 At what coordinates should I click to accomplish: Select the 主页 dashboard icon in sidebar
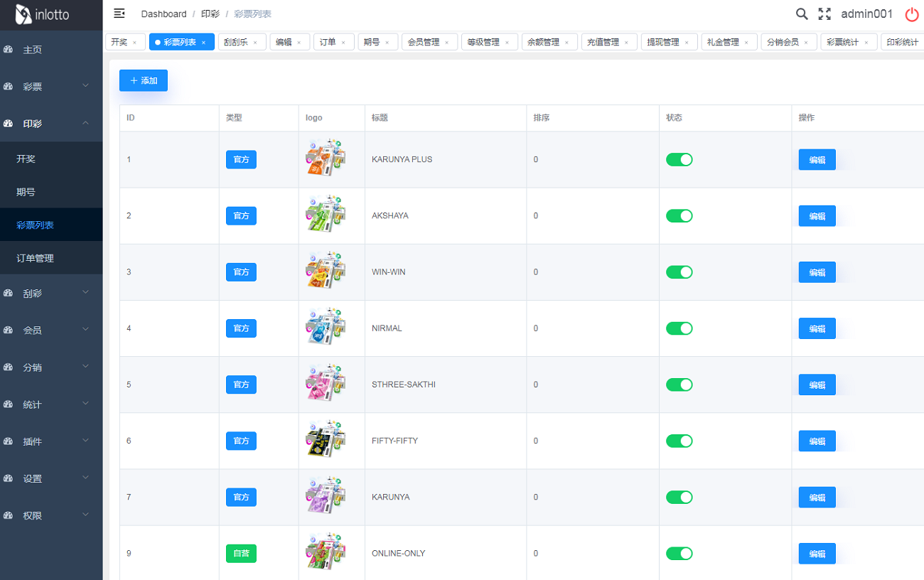(9, 49)
